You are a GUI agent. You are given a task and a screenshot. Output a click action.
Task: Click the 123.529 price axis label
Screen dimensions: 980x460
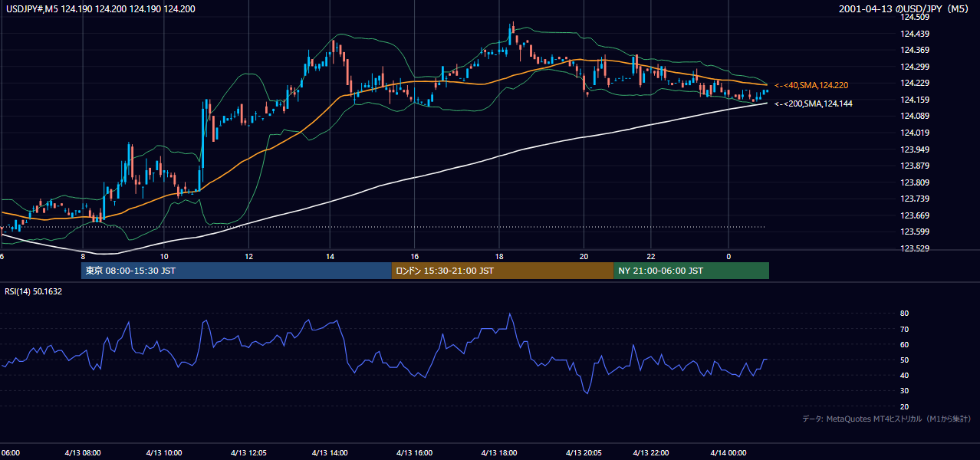point(915,248)
